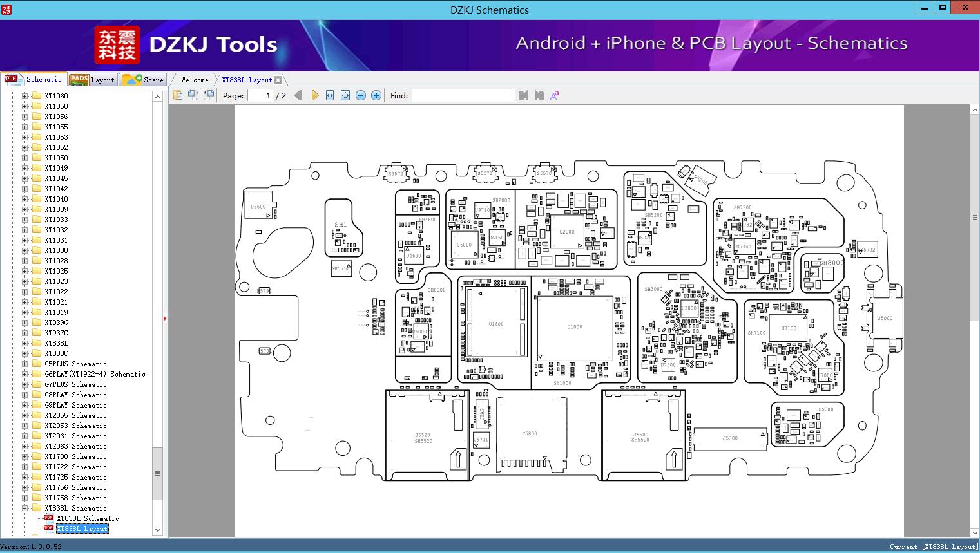Expand the G5PLUS Schematic folder
The width and height of the screenshot is (980, 553).
click(x=25, y=364)
